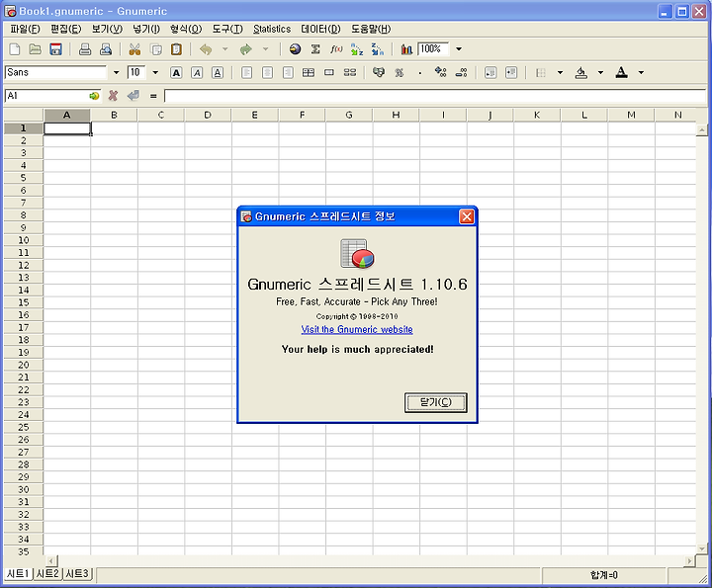Paste clipboard contents
This screenshot has height=588, width=712.
pyautogui.click(x=176, y=49)
